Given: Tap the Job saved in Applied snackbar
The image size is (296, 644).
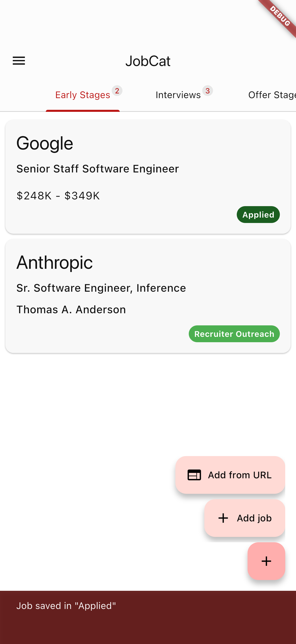Looking at the screenshot, I should pos(148,617).
